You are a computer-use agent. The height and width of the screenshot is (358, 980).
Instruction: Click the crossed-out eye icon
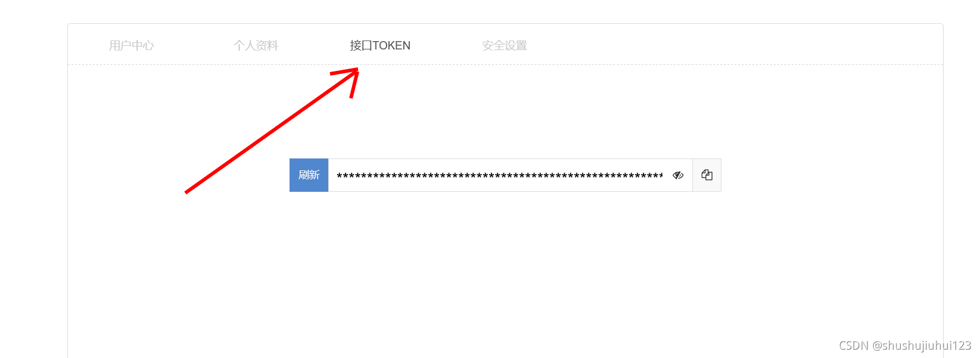coord(678,175)
